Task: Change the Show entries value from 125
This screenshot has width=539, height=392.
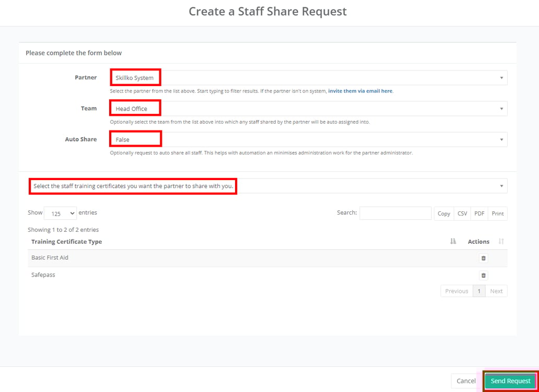Action: tap(60, 213)
